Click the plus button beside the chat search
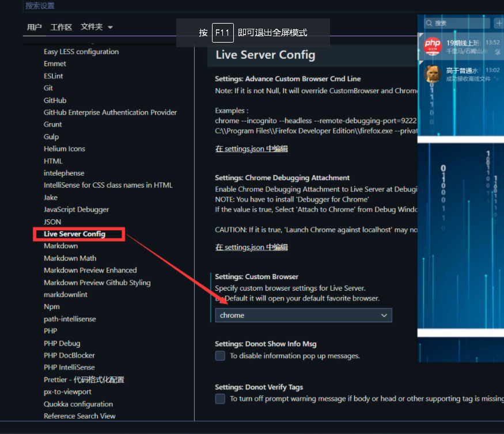Screen dimensions: 504x434 [499, 23]
